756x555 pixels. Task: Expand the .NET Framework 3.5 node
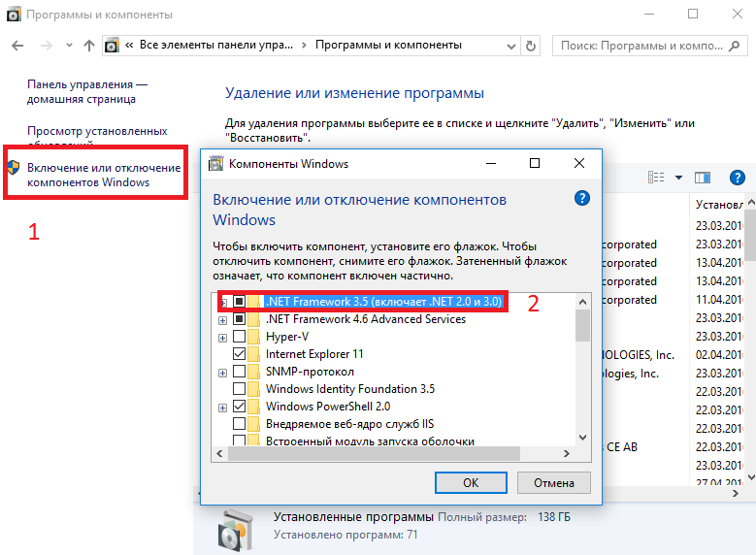(223, 303)
